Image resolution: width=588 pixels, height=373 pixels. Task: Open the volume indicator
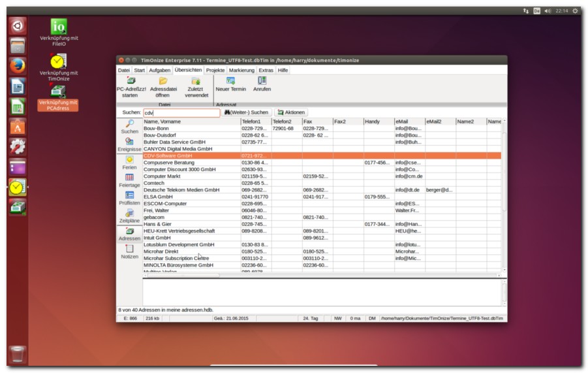coord(548,11)
